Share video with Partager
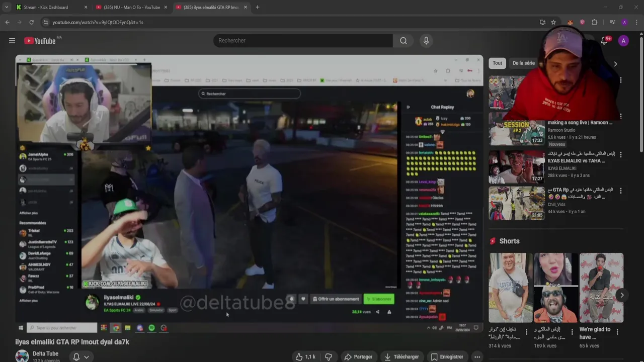This screenshot has width=644, height=362. (358, 357)
